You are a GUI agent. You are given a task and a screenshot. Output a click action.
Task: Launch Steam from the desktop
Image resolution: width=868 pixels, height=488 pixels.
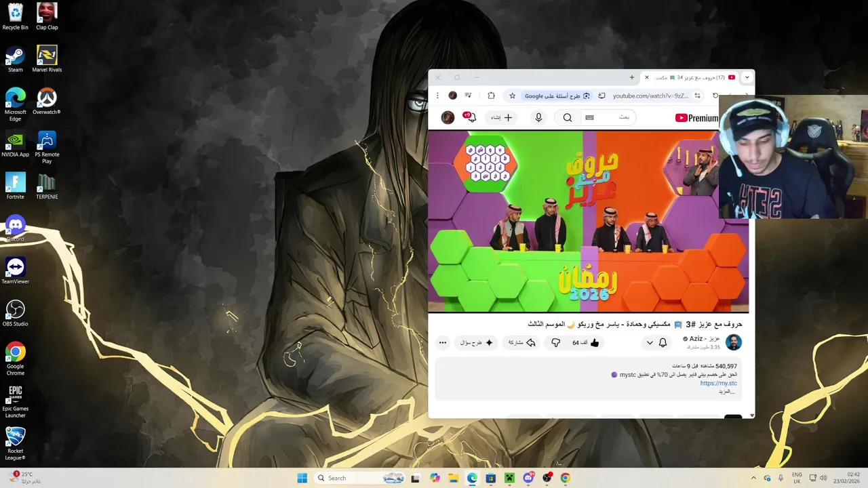tap(15, 59)
